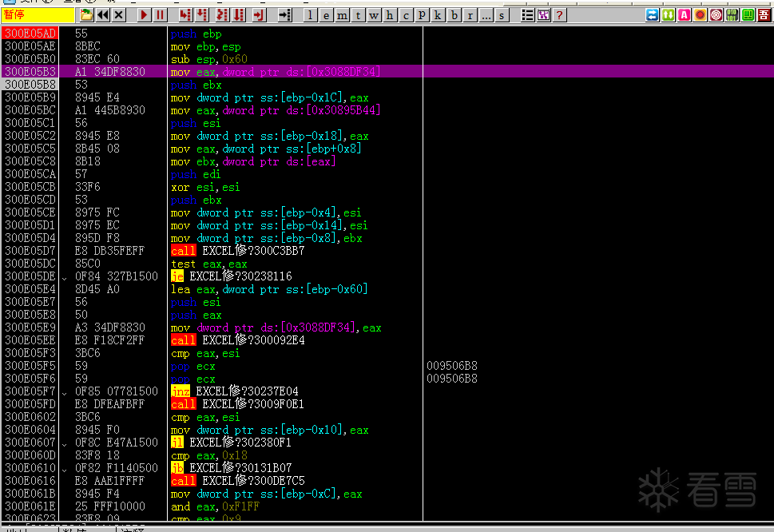Click address 300E05F7 in address column
This screenshot has height=532, width=774.
coord(30,391)
